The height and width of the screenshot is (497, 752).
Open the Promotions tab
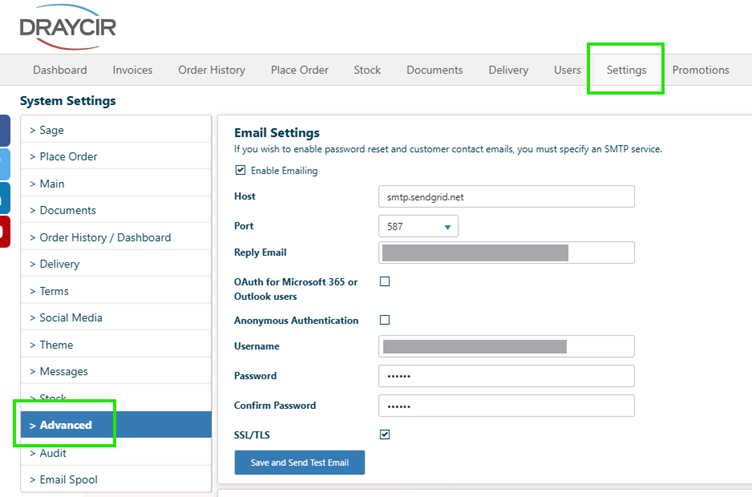tap(701, 70)
